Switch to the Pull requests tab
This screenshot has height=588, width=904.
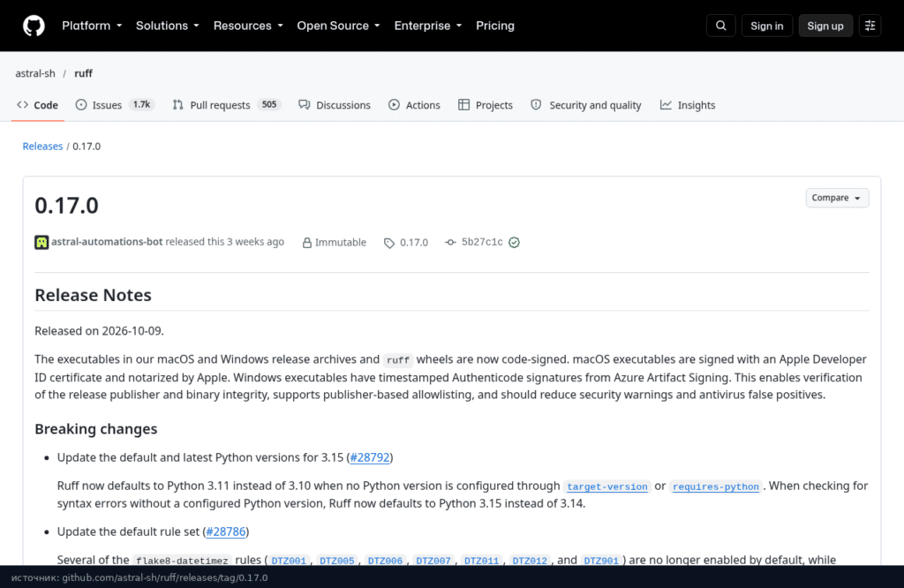pos(226,105)
